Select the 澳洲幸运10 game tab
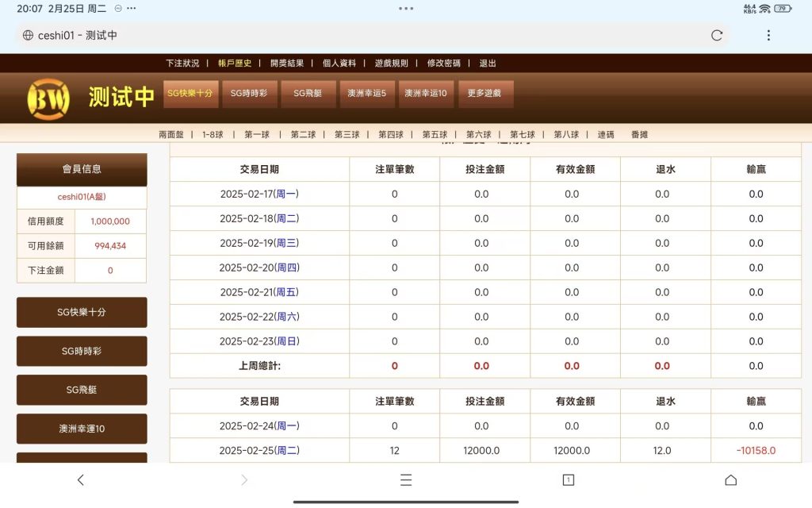The image size is (812, 508). coord(426,94)
